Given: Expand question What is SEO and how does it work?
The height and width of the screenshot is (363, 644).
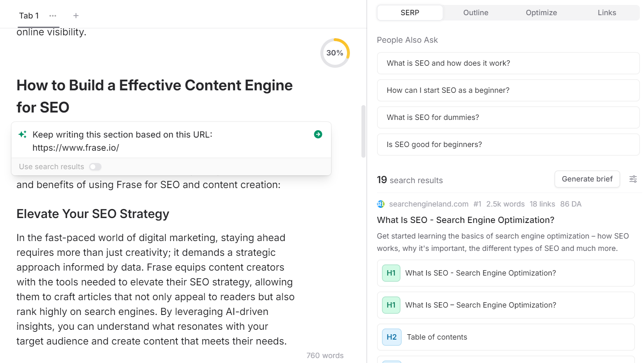Looking at the screenshot, I should pos(508,63).
